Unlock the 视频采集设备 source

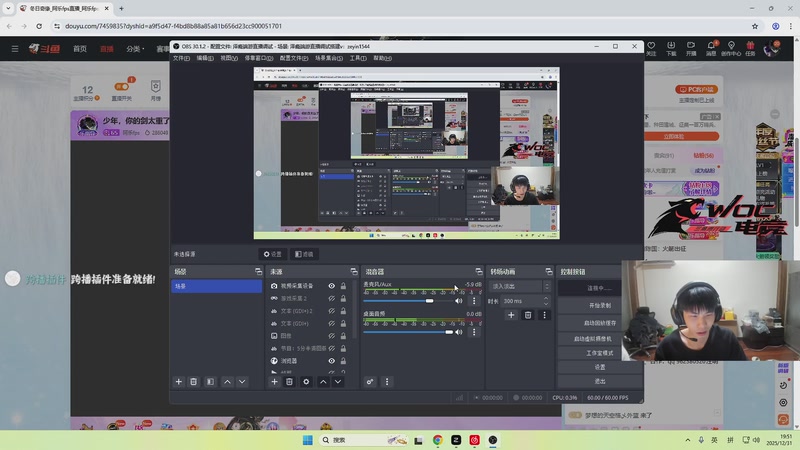pyautogui.click(x=343, y=286)
